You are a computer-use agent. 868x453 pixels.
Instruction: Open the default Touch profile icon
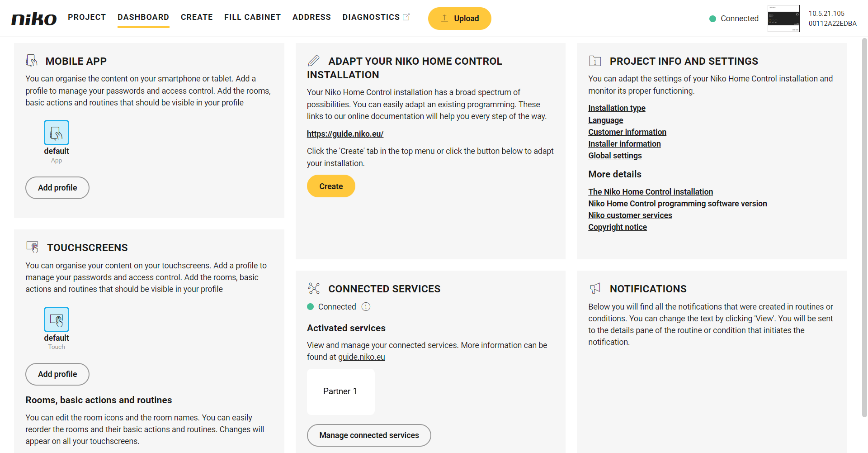pyautogui.click(x=57, y=319)
